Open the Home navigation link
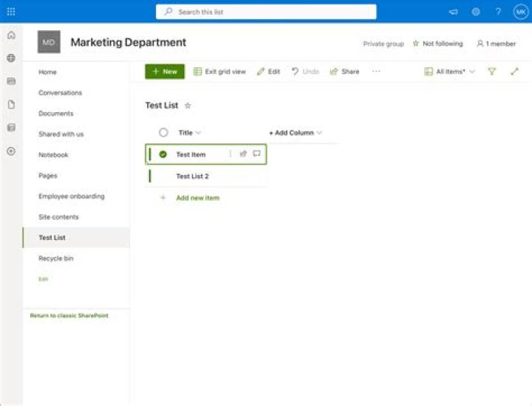 pyautogui.click(x=47, y=72)
